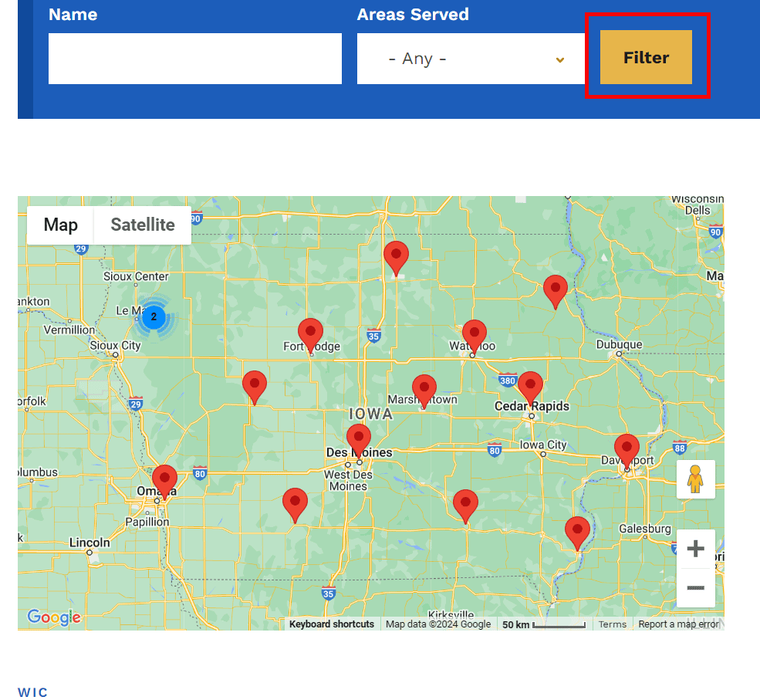Click the Iowa City map label
Screen dimensions: 760x700
point(543,445)
